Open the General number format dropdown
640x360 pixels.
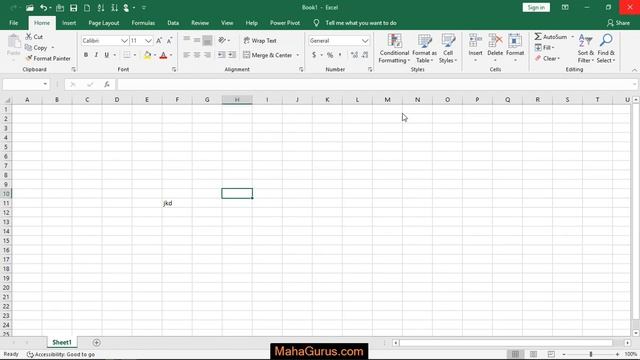(x=364, y=41)
